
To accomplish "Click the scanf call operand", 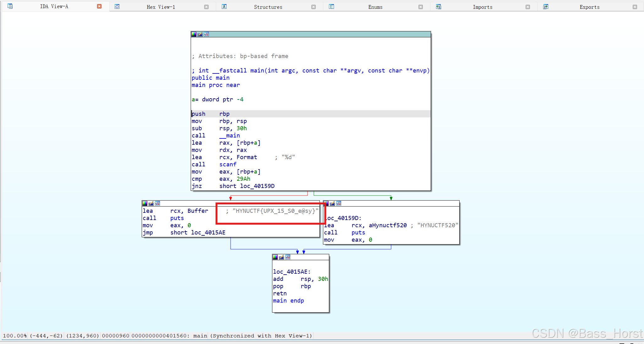I will (x=228, y=164).
